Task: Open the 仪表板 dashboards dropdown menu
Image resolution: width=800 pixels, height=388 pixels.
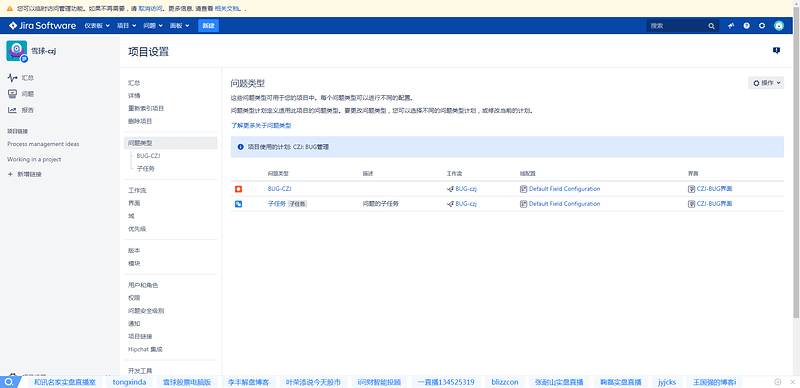Action: [x=96, y=26]
